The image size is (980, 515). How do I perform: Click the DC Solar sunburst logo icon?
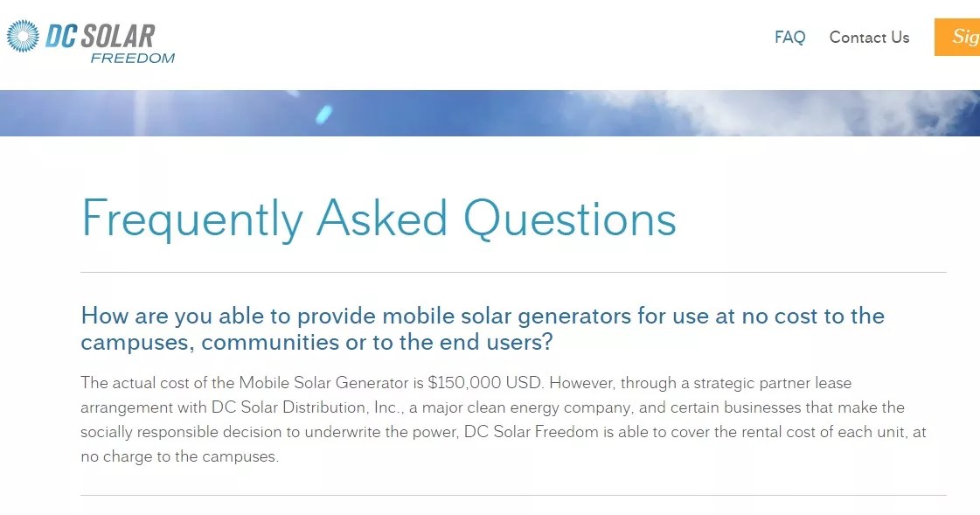click(24, 37)
